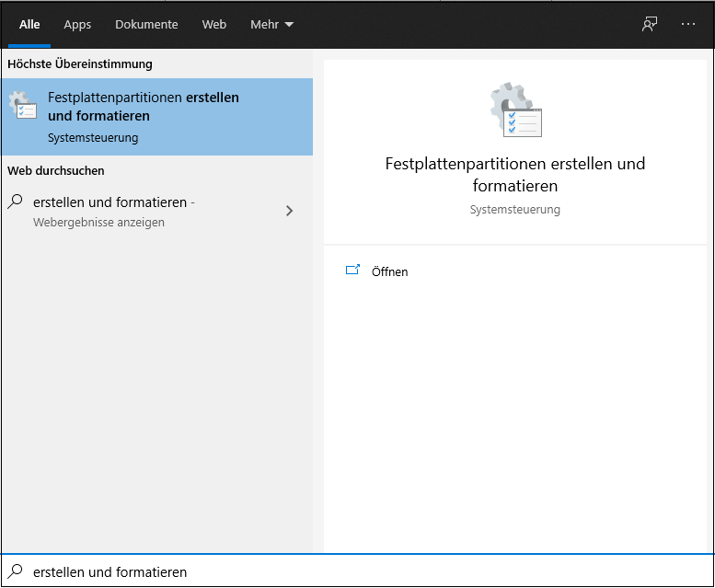Image resolution: width=715 pixels, height=588 pixels.
Task: Click the gear checklist icon in best match
Action: tap(23, 105)
